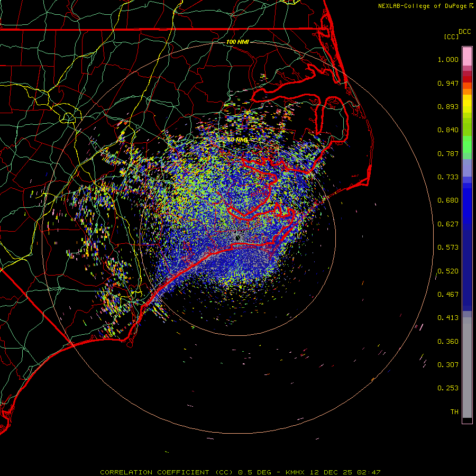Click the 0.520 scale value

pos(448,271)
